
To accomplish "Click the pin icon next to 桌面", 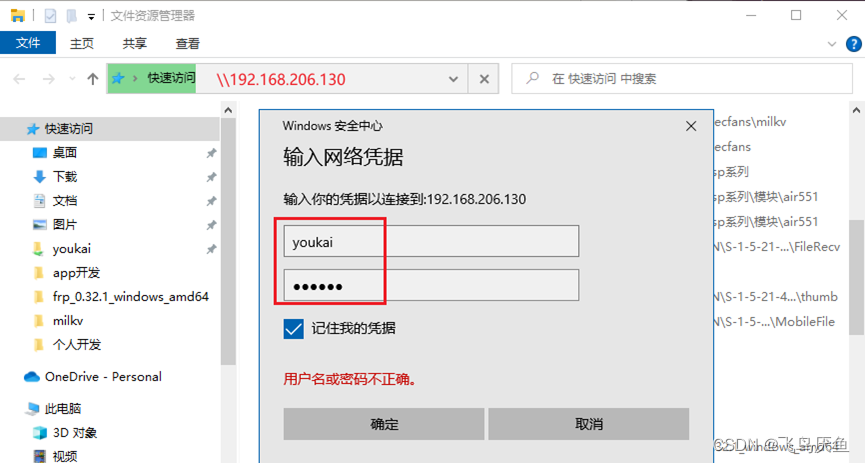I will click(211, 153).
